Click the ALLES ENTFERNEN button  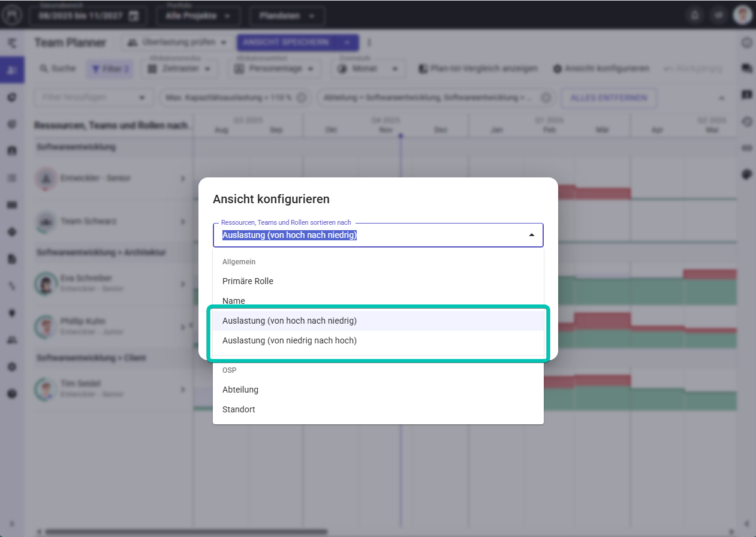608,98
